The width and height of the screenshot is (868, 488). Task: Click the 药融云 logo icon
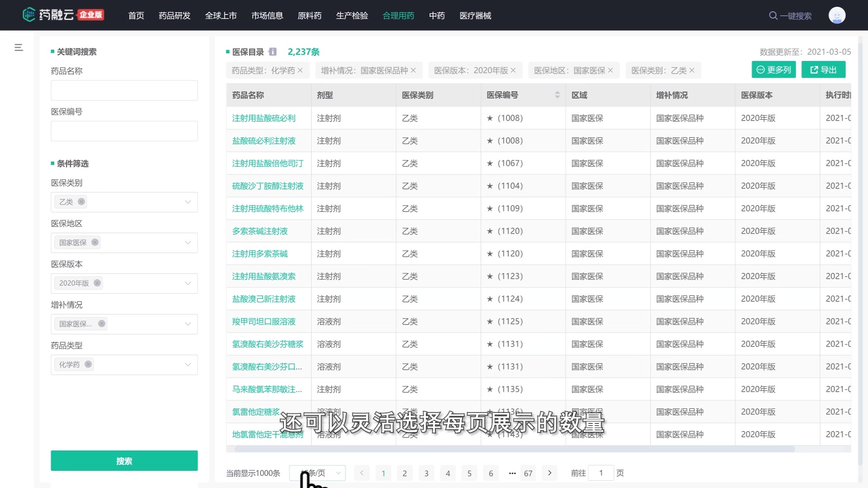29,14
